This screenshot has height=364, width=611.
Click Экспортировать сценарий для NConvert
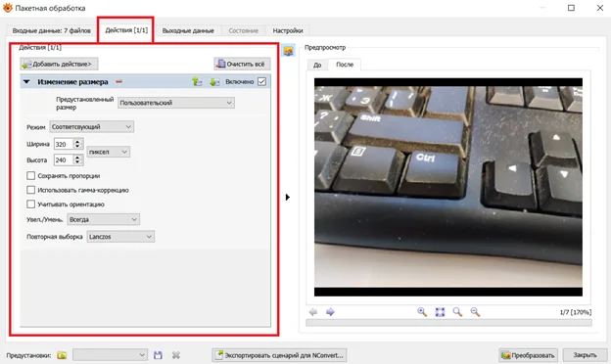click(279, 355)
